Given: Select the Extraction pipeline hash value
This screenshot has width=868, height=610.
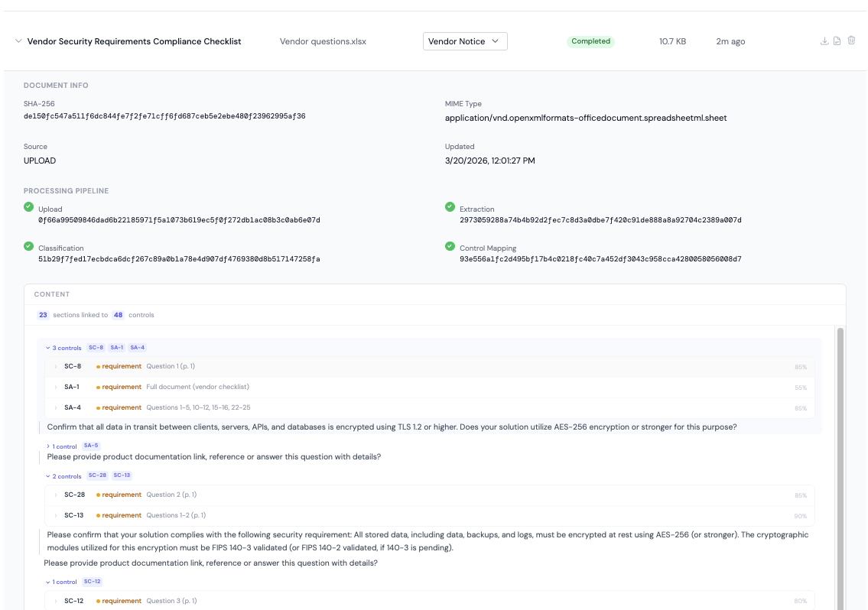Looking at the screenshot, I should (600, 220).
